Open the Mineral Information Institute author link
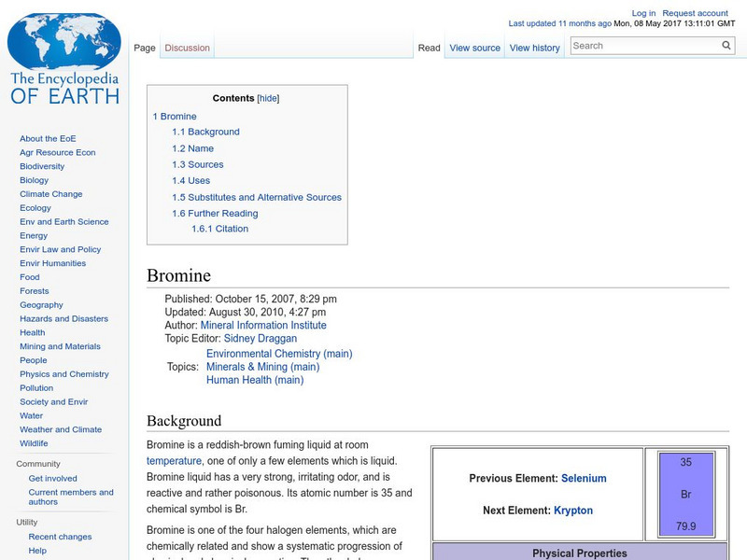Viewport: 747px width, 560px height. point(263,325)
